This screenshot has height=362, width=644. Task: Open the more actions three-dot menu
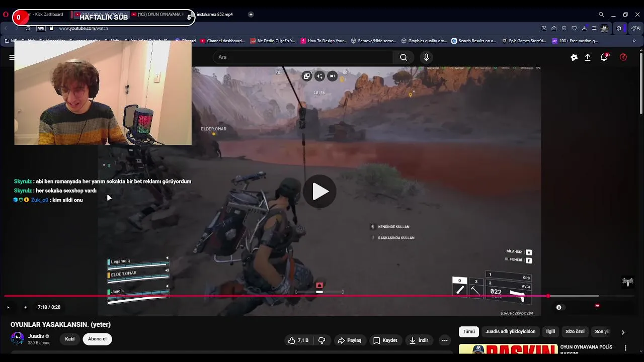pos(444,340)
